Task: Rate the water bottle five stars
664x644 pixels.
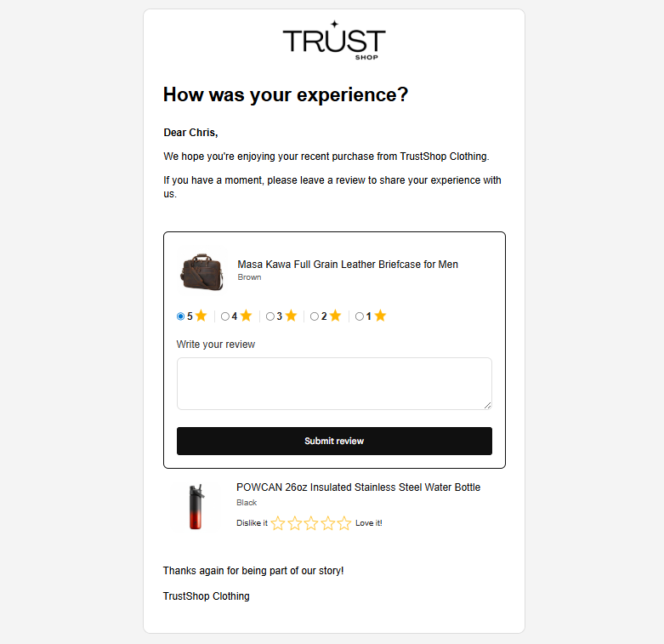Action: tap(343, 523)
